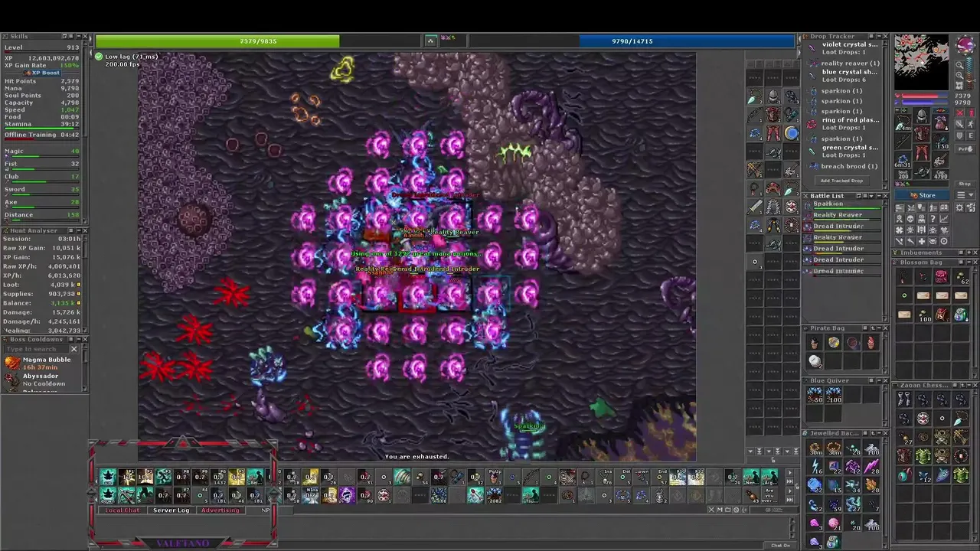The width and height of the screenshot is (980, 551).
Task: Use the PgUp potion slot on action bar
Action: click(495, 477)
